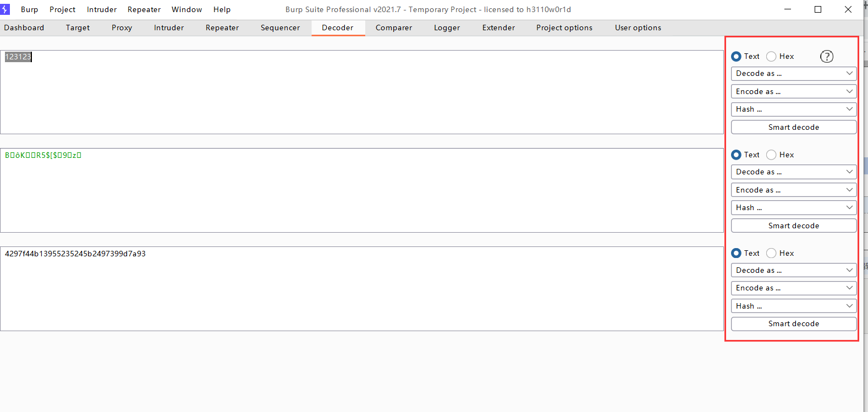Expand 'Decode as' dropdown for the second panel

(794, 172)
